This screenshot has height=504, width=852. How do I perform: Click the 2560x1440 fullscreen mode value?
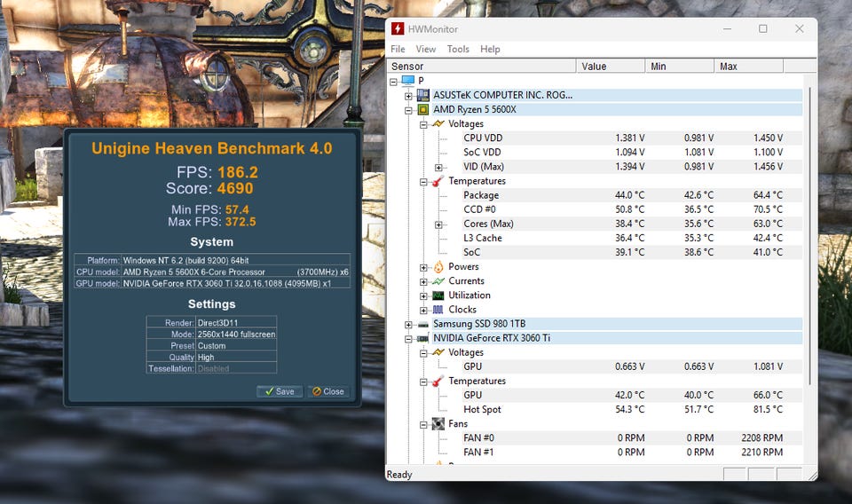point(236,334)
